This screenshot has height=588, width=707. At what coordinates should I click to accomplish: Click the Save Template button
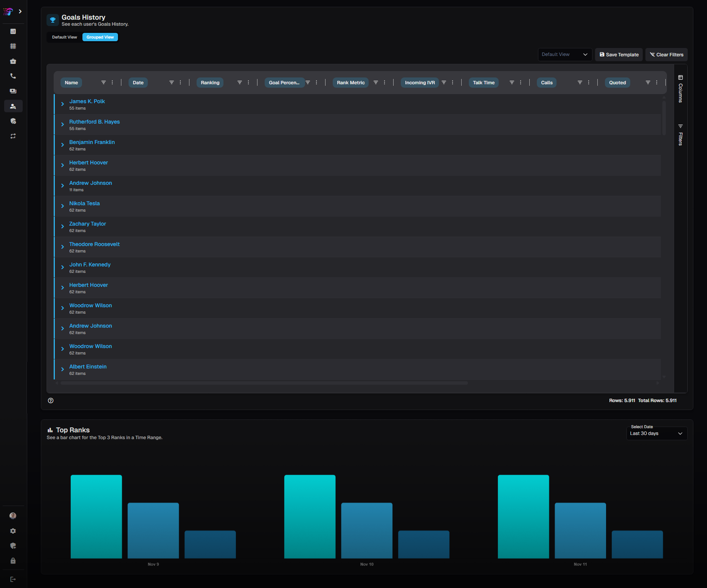(x=619, y=54)
